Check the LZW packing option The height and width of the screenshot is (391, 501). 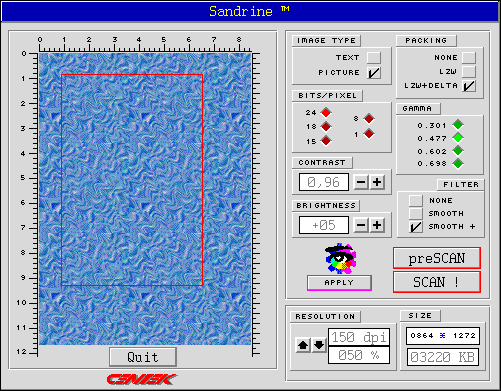(x=469, y=71)
